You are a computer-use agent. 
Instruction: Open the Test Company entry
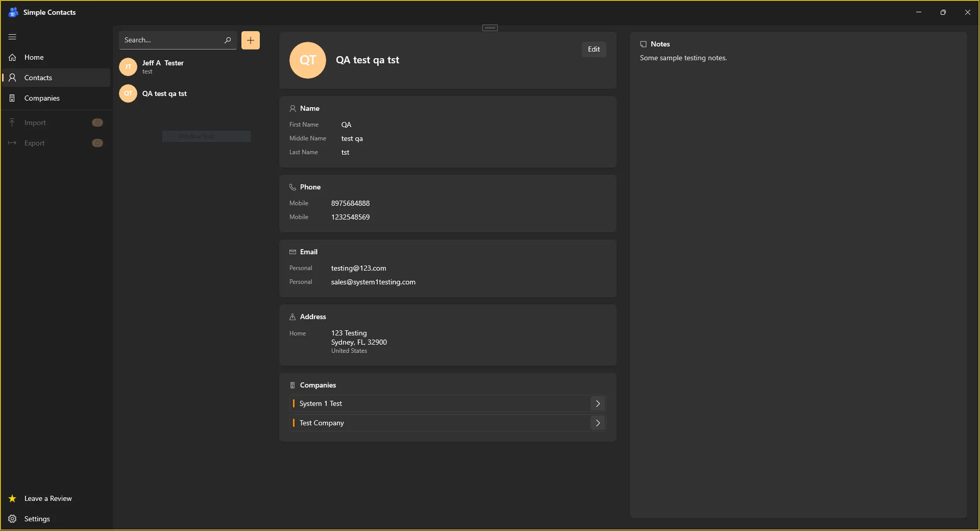(448, 423)
